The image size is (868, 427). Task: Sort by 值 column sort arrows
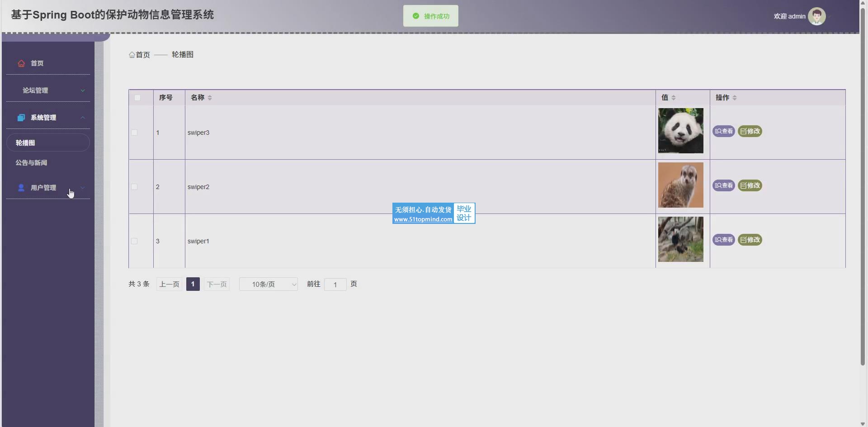(x=674, y=98)
